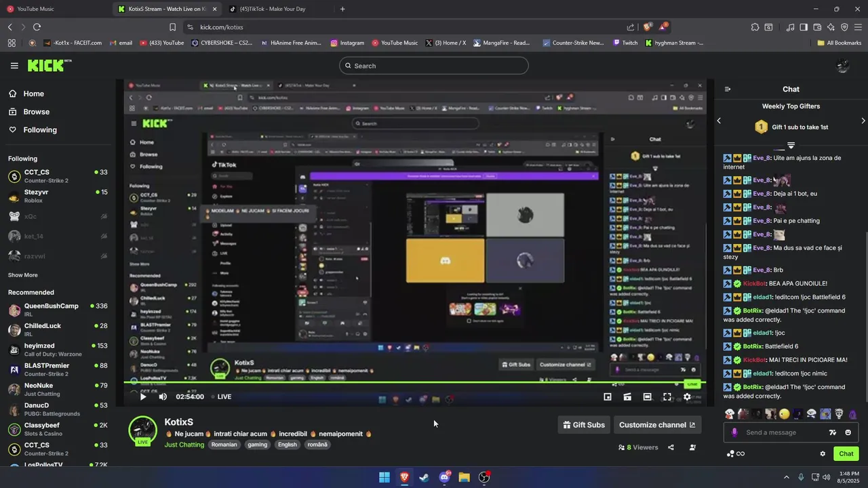Click Show More under Following list

tap(23, 275)
